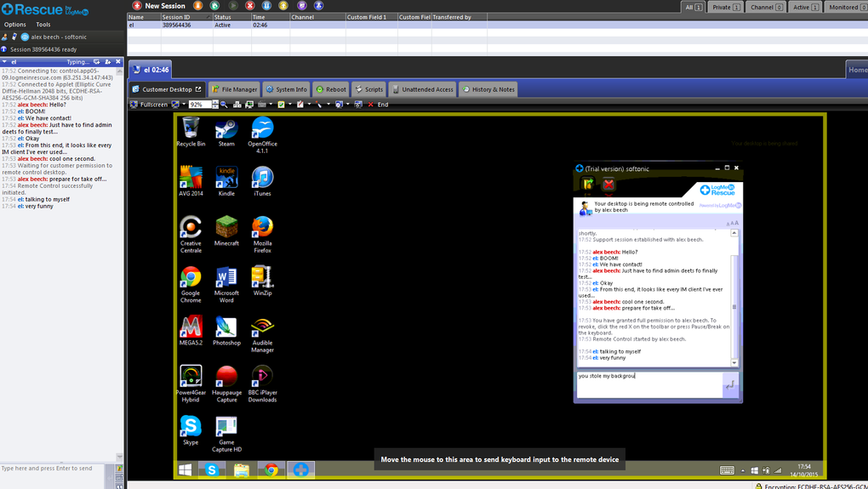This screenshot has width=868, height=489.
Task: Expand the checkmark tool dropdown arrow
Action: coord(289,105)
